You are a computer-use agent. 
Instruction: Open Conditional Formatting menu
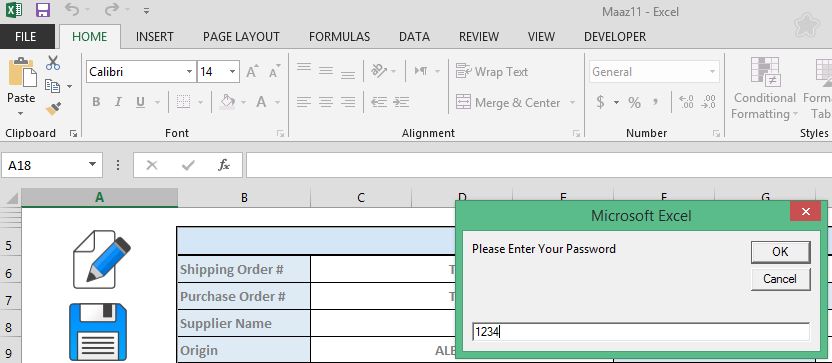pos(764,88)
